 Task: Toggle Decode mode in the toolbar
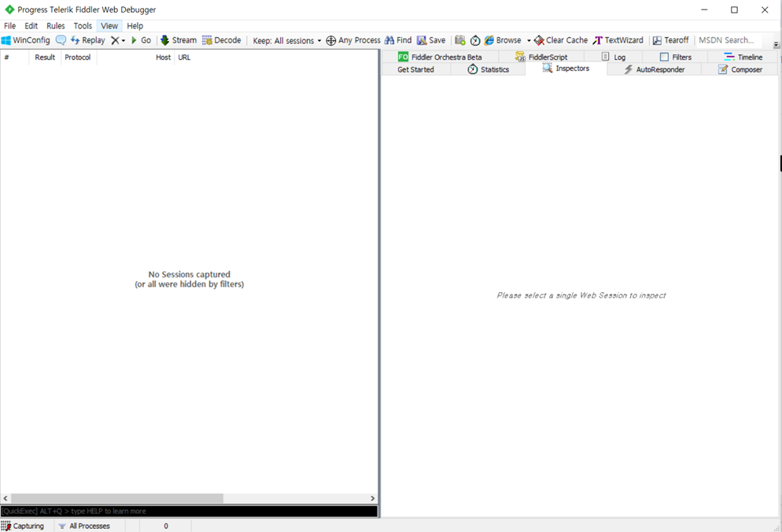pyautogui.click(x=221, y=40)
